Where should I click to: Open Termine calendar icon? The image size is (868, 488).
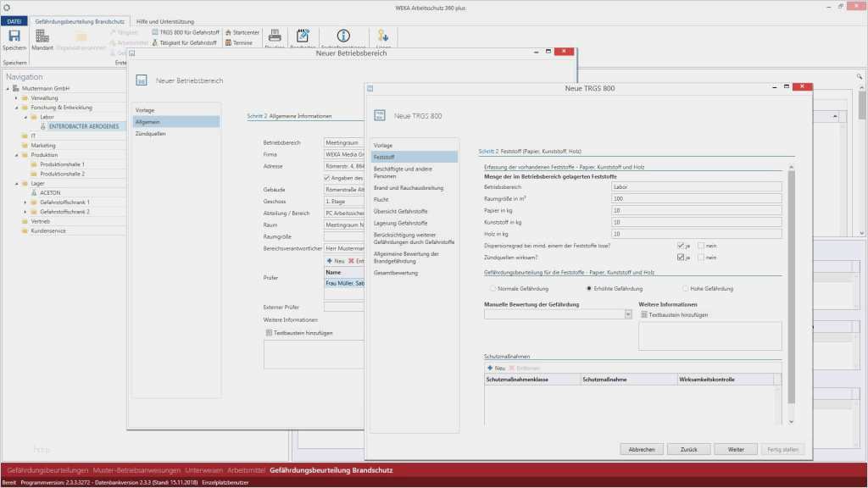pos(227,42)
